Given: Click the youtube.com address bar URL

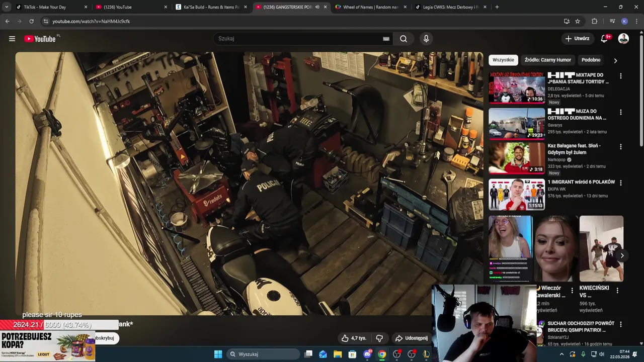Looking at the screenshot, I should 91,21.
